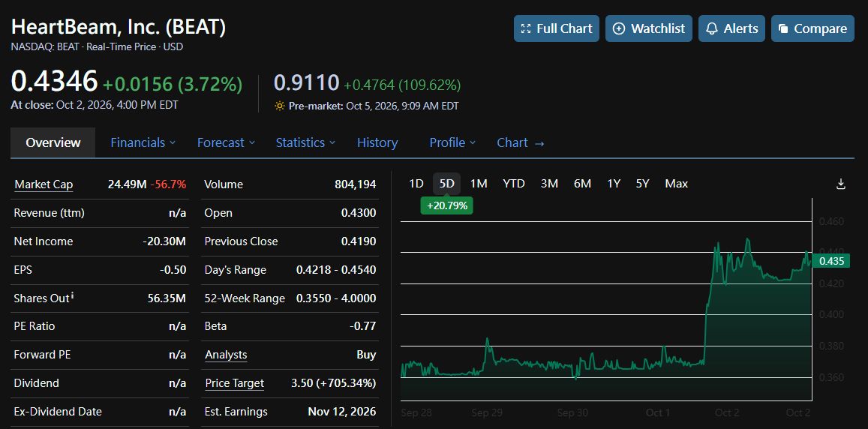Switch chart range to 3M
The width and height of the screenshot is (868, 429).
coord(549,184)
